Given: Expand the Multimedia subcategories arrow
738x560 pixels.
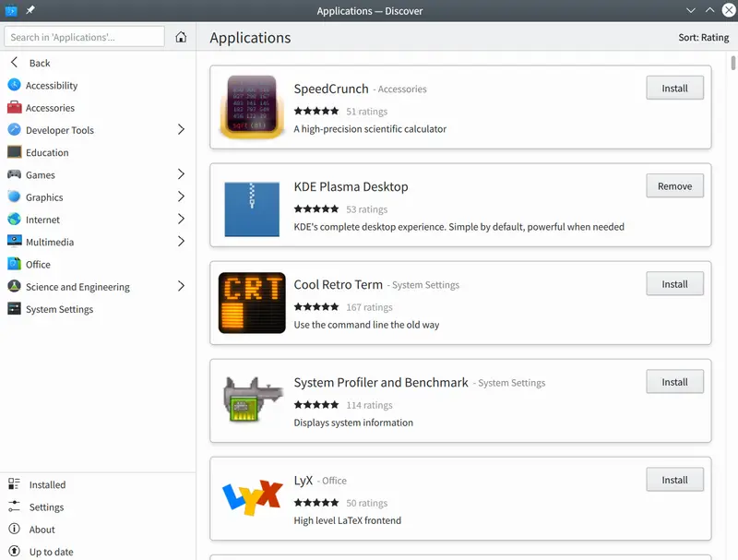Looking at the screenshot, I should [x=181, y=242].
